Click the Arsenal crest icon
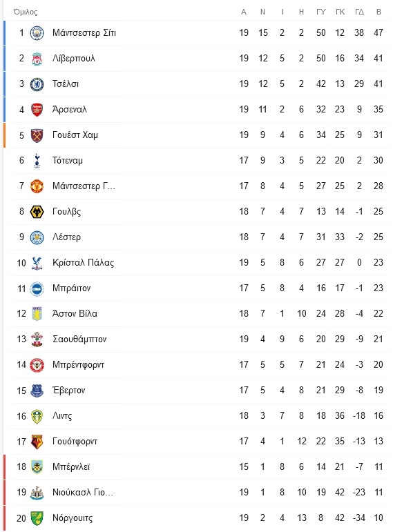The image size is (393, 532). click(37, 110)
